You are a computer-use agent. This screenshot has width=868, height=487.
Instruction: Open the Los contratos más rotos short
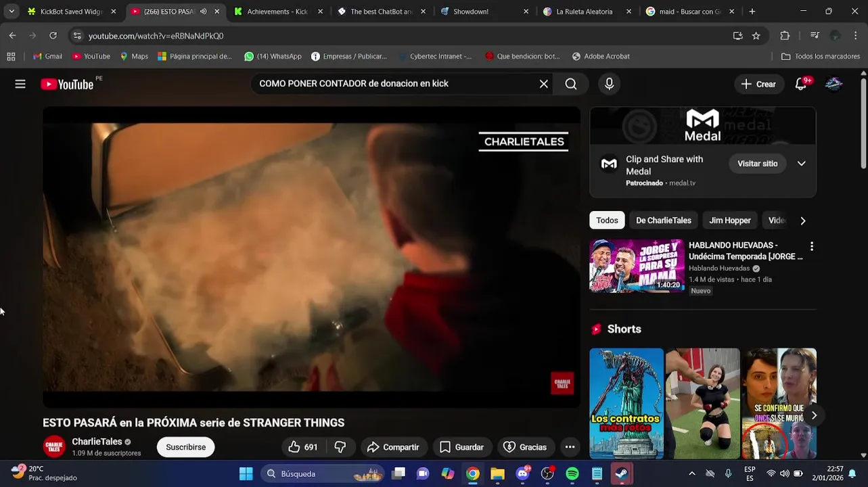coord(626,404)
